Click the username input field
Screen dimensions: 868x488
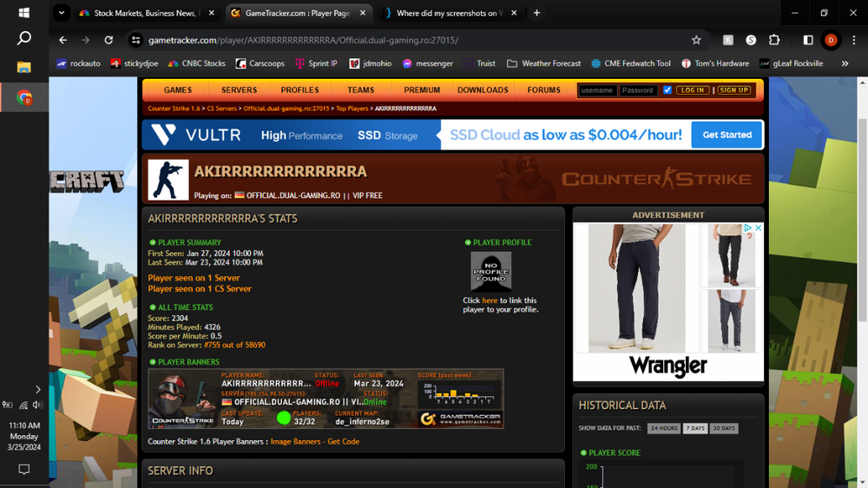(x=597, y=90)
